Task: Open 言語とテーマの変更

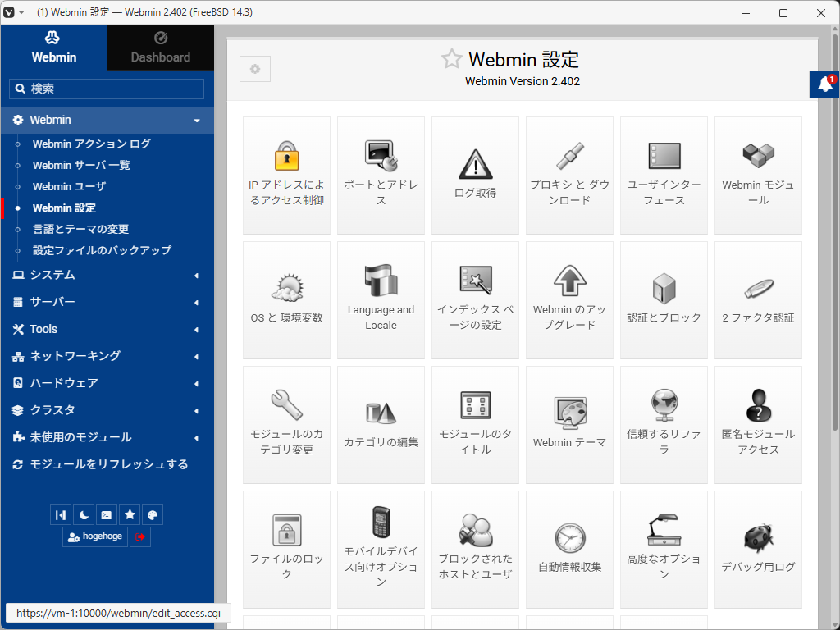Action: [81, 229]
